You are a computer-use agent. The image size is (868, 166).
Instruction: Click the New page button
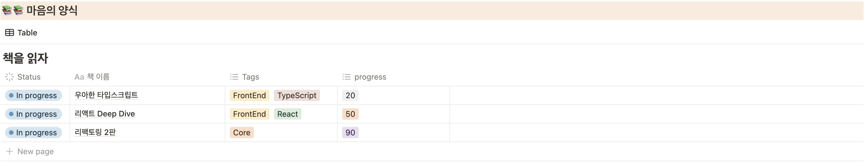(x=35, y=151)
